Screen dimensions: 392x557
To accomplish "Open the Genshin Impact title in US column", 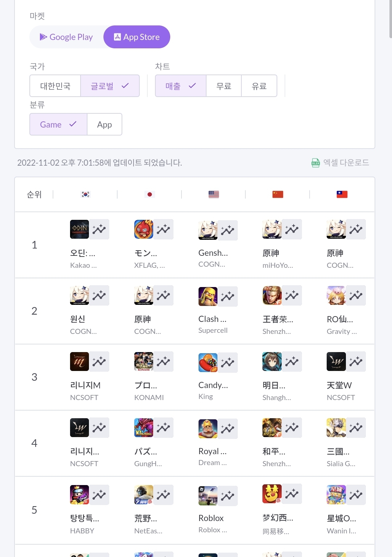I will pyautogui.click(x=213, y=253).
